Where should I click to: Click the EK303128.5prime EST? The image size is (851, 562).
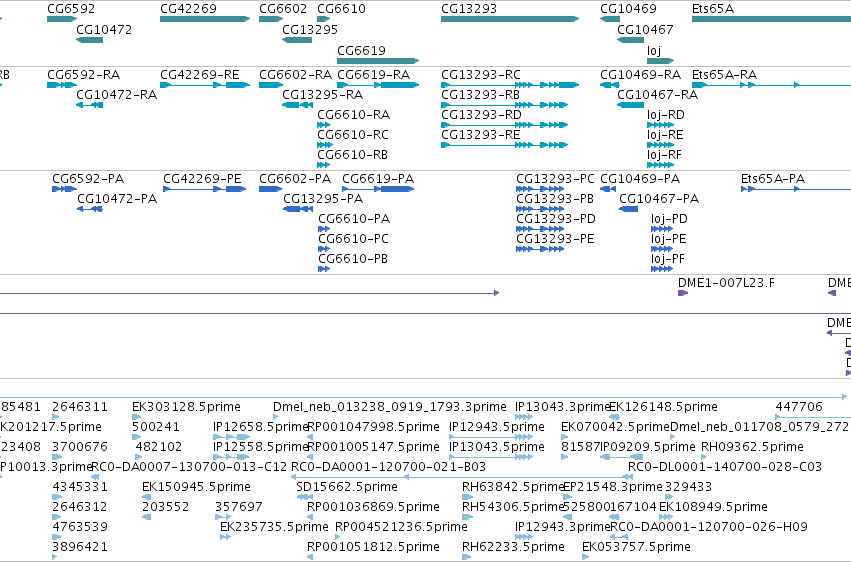(x=136, y=417)
